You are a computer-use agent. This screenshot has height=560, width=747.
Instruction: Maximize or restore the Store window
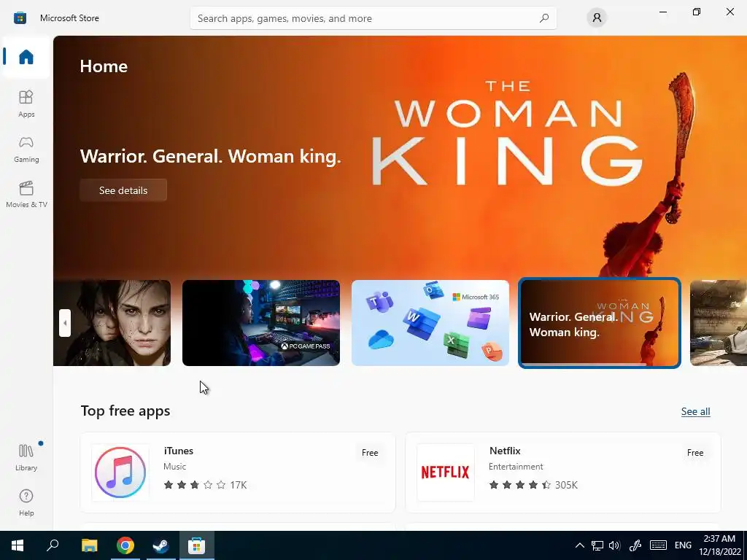tap(697, 12)
